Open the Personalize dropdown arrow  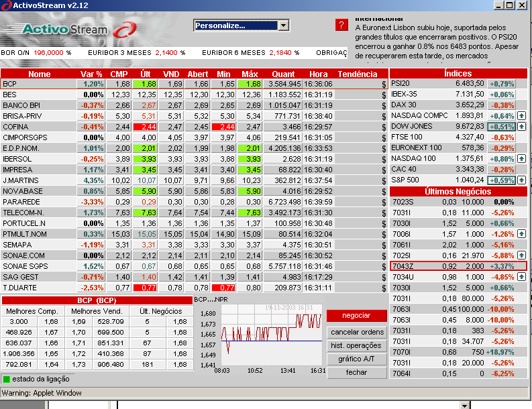[x=283, y=25]
